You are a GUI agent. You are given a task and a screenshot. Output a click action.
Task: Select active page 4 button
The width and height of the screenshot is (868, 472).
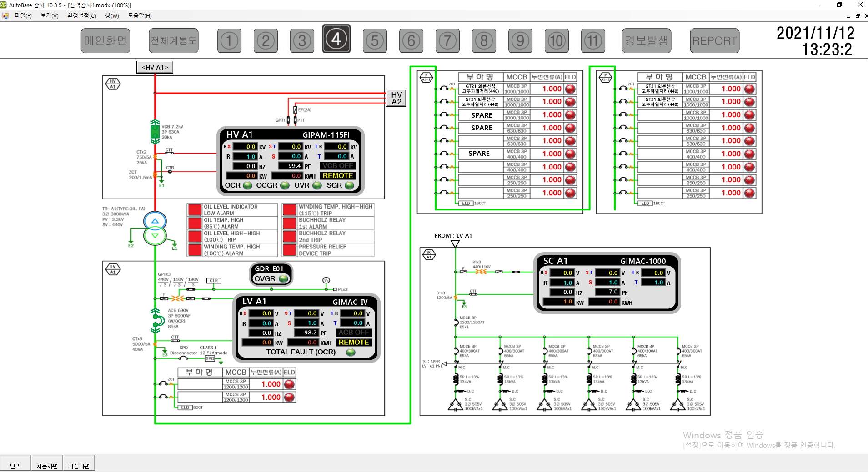click(336, 39)
